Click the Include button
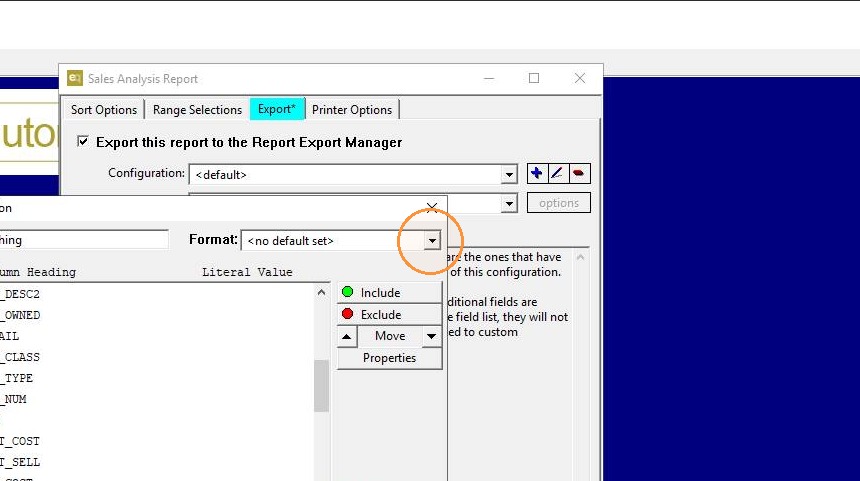860x481 pixels. click(389, 292)
